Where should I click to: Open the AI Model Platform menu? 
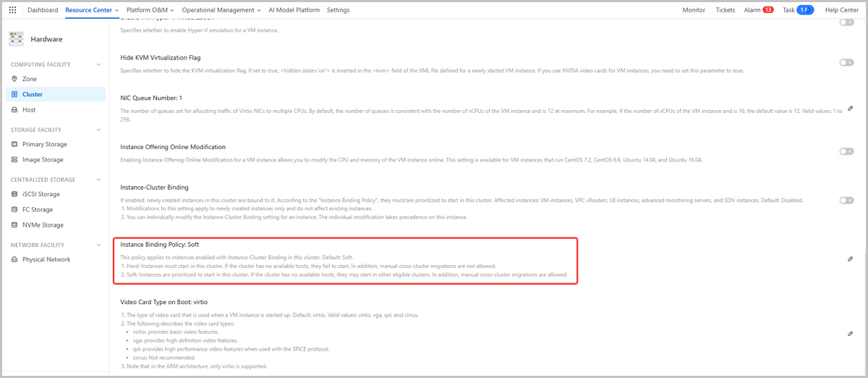294,10
